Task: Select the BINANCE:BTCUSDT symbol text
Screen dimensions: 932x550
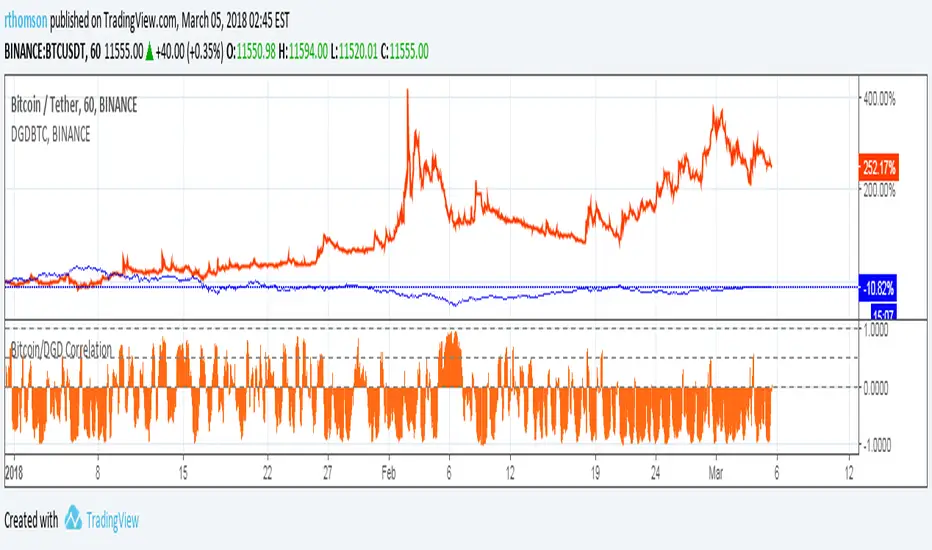Action: coord(45,52)
